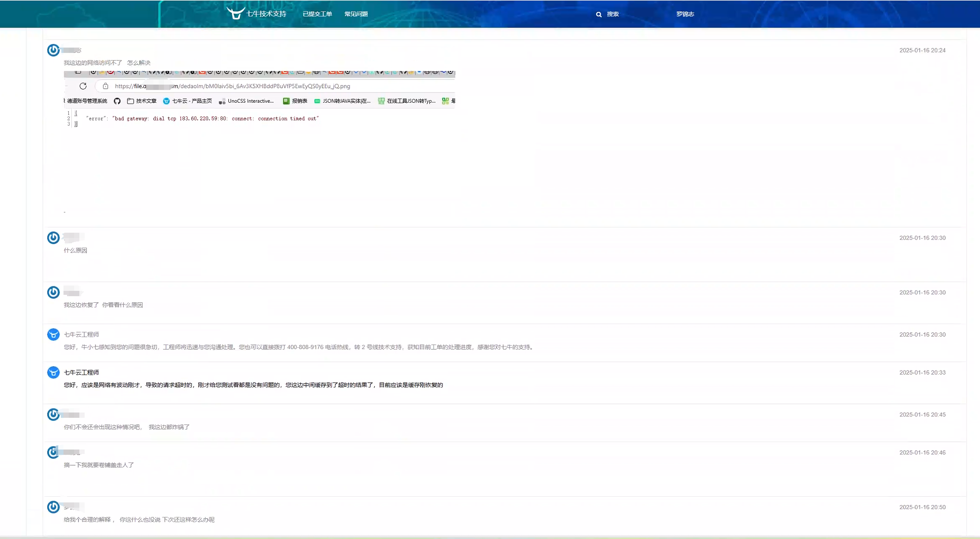980x539 pixels.
Task: Click engineer avatar on 20:30 auto-reply
Action: (53, 335)
